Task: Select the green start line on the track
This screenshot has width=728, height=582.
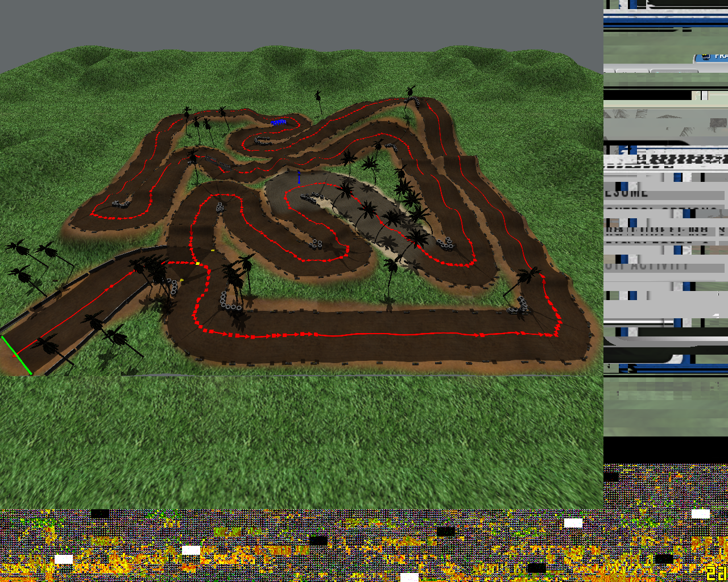Action: click(16, 355)
